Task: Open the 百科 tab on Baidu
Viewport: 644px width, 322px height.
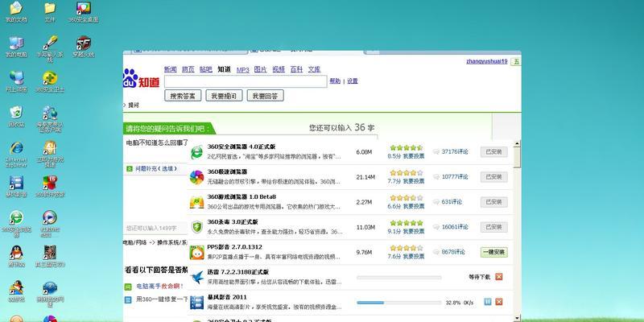Action: pyautogui.click(x=296, y=69)
